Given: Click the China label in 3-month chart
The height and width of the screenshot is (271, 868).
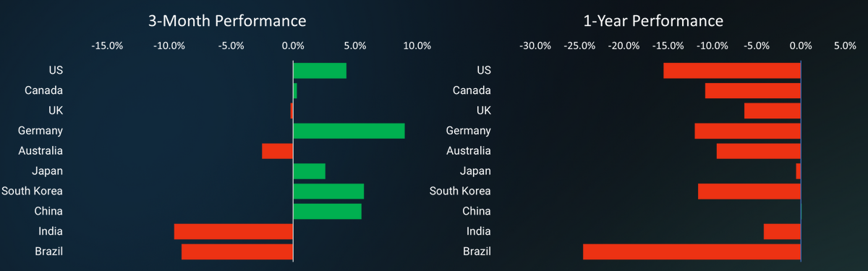Looking at the screenshot, I should 48,211.
